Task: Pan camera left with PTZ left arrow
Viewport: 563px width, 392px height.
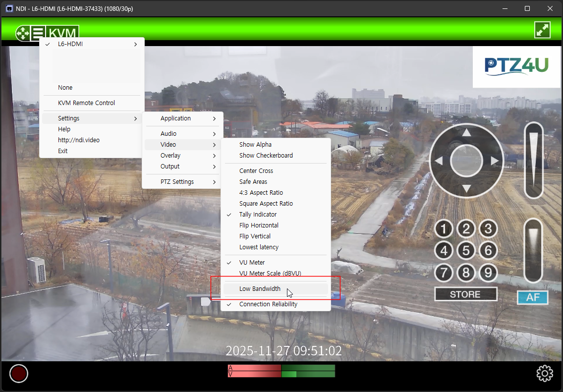Action: 439,161
